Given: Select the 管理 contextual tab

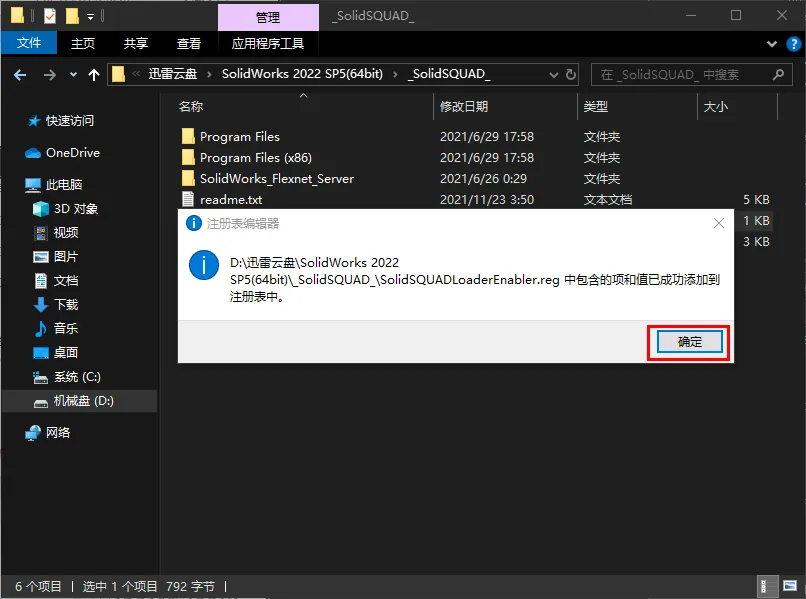Looking at the screenshot, I should 268,17.
